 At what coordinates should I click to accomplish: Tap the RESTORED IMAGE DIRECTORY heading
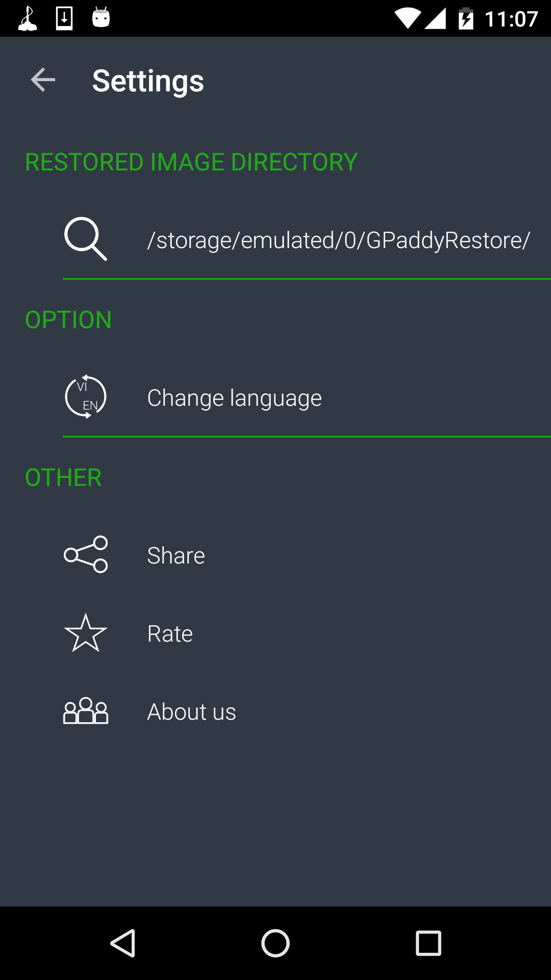pos(191,162)
